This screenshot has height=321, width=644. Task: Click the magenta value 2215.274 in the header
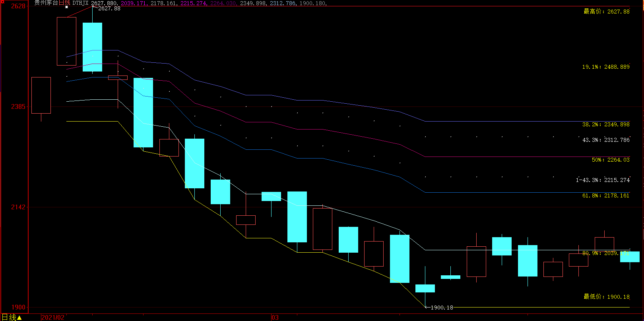coord(194,3)
